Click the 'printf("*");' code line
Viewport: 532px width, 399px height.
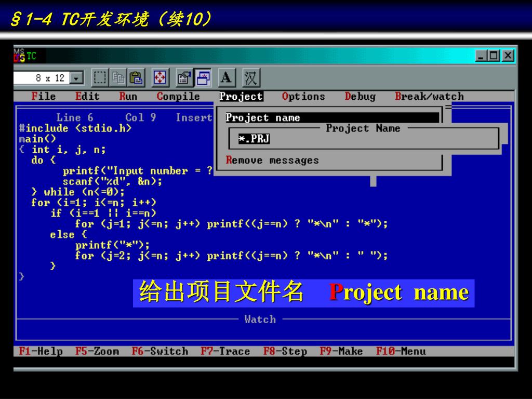click(112, 245)
